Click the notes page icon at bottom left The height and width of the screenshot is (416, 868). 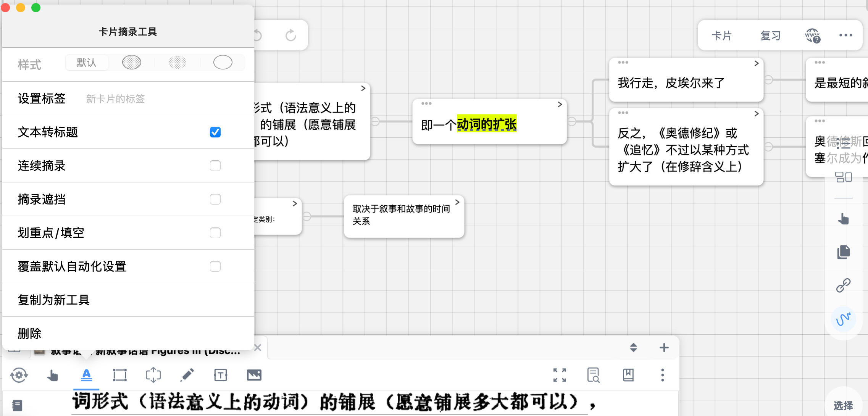point(17,405)
